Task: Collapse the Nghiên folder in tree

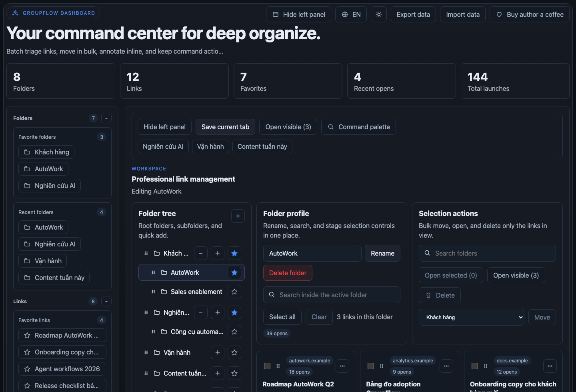Action: tap(201, 312)
